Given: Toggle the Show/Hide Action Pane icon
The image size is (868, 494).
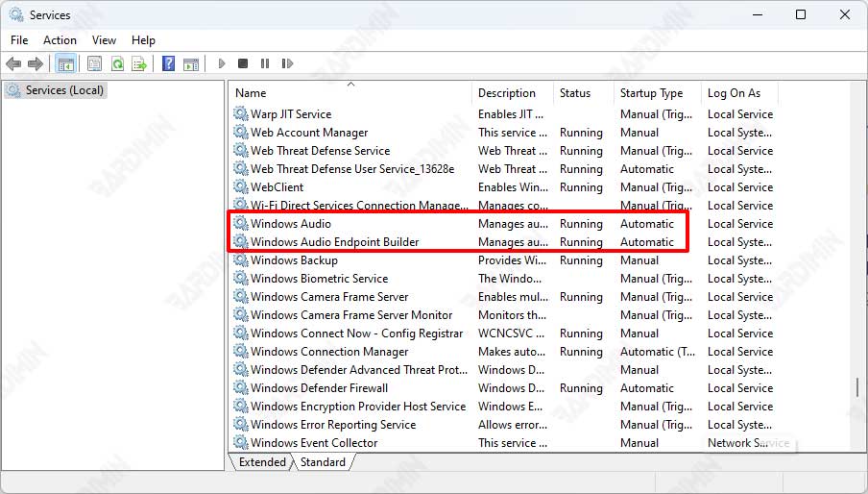Looking at the screenshot, I should [191, 63].
